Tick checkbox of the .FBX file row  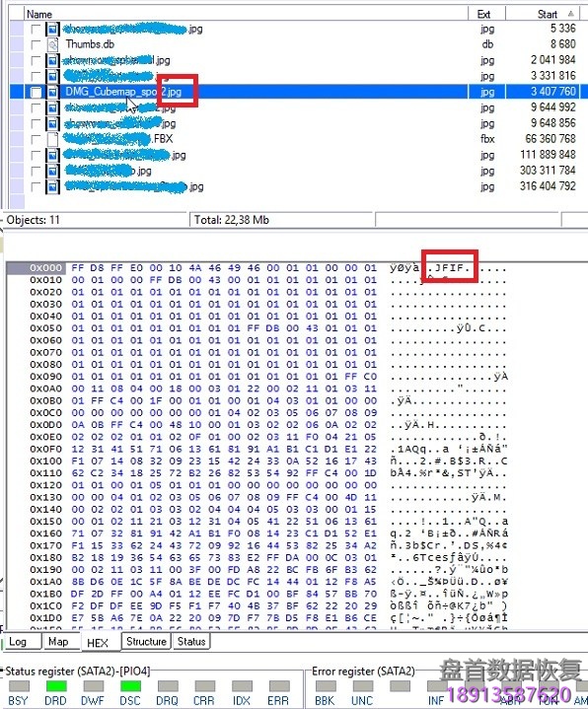[36, 139]
